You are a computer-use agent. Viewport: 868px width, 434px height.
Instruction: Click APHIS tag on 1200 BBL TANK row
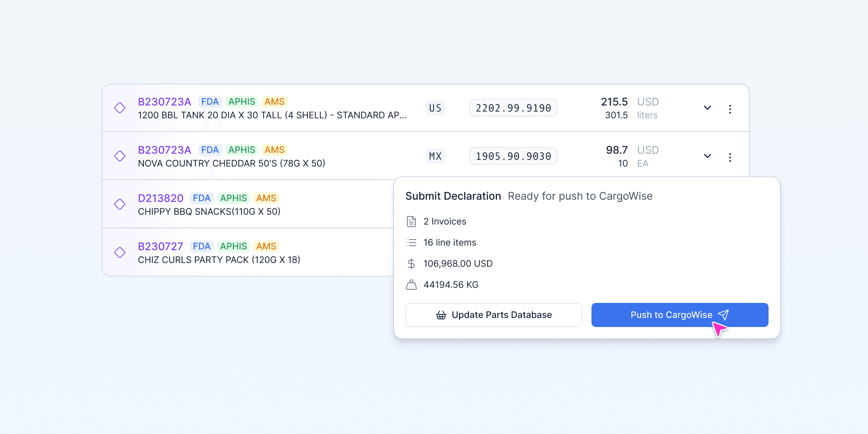(x=242, y=102)
